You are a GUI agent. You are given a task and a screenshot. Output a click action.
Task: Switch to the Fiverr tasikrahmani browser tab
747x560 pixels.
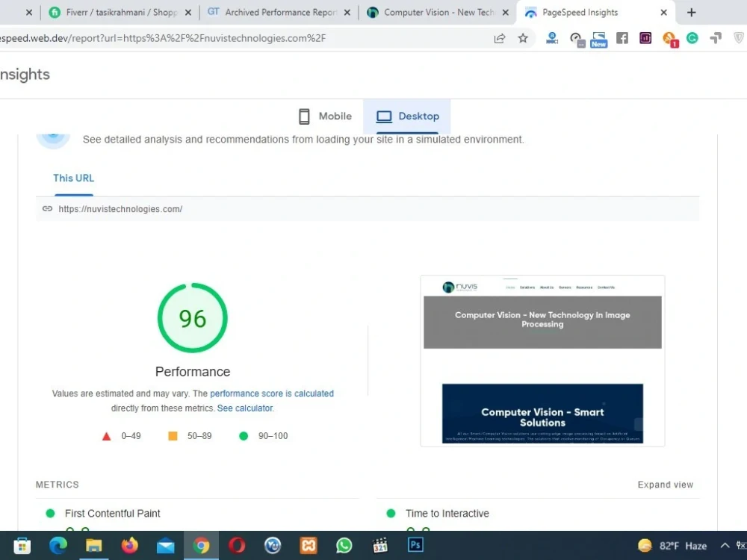[x=114, y=13]
